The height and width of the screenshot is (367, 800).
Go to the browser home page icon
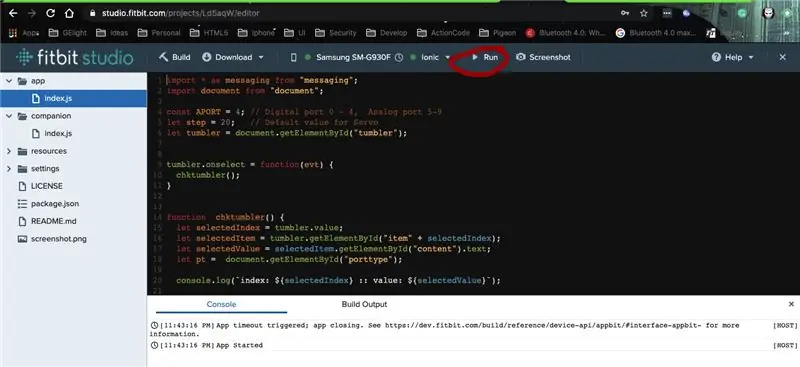point(69,13)
